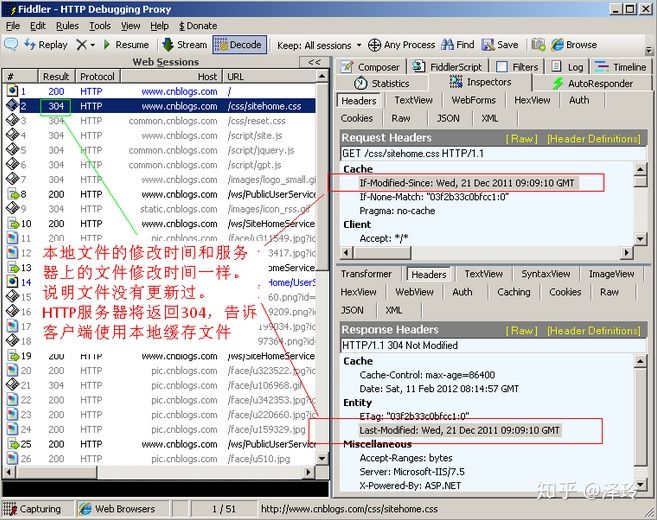
Task: Select request WebForms inspector tab
Action: (x=473, y=100)
